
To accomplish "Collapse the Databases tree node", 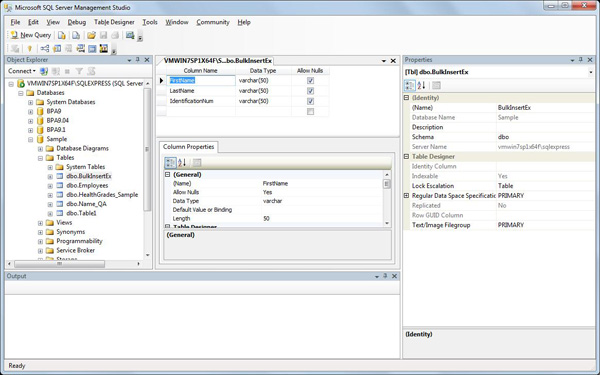I will pyautogui.click(x=21, y=93).
